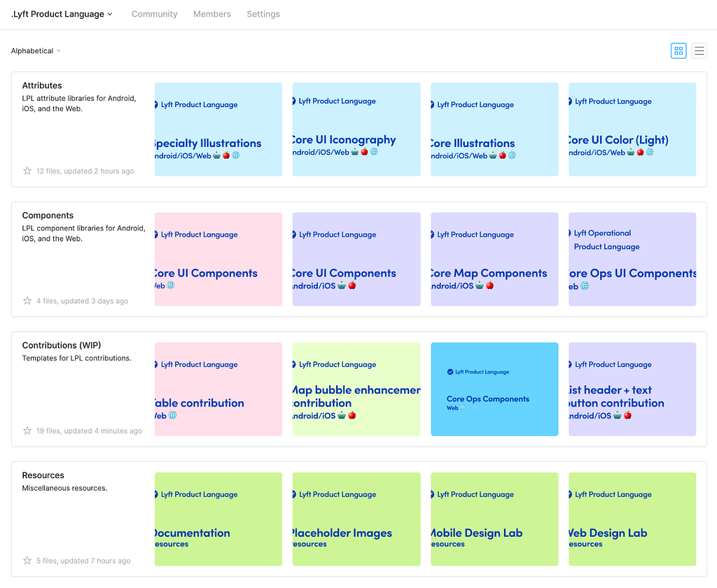Click '4 files, updated 3 days ago' text
The height and width of the screenshot is (588, 717).
[x=83, y=301]
